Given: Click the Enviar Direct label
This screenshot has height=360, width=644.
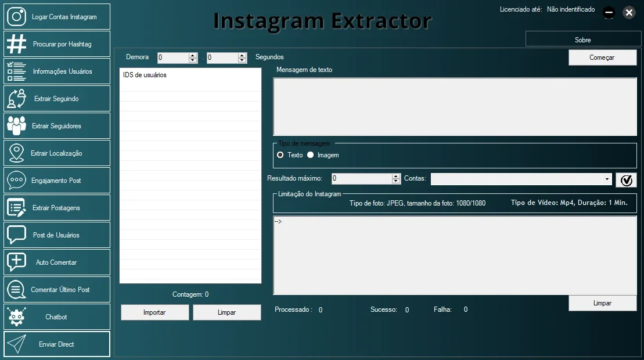Looking at the screenshot, I should click(x=56, y=344).
